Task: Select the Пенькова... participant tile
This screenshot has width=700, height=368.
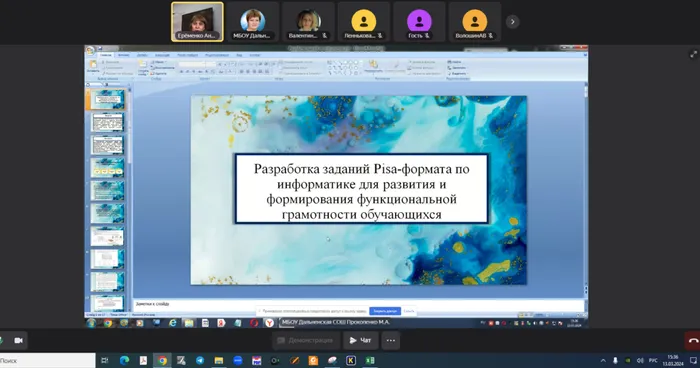Action: pos(363,22)
